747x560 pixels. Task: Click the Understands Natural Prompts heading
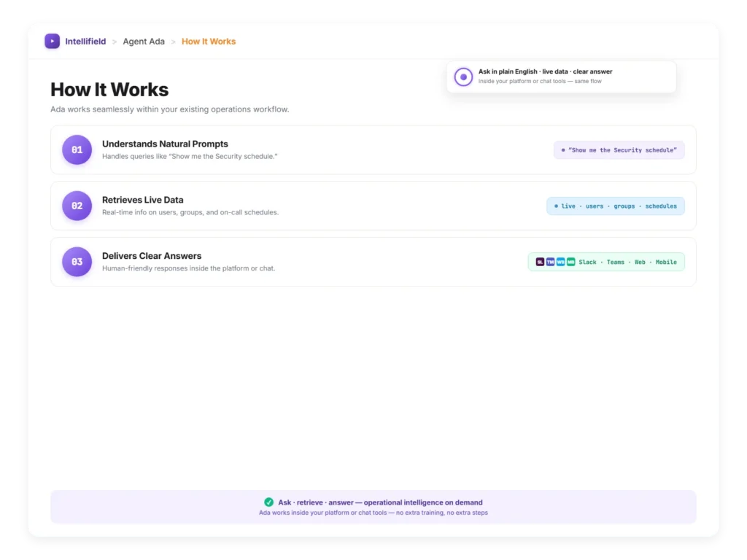click(x=165, y=144)
